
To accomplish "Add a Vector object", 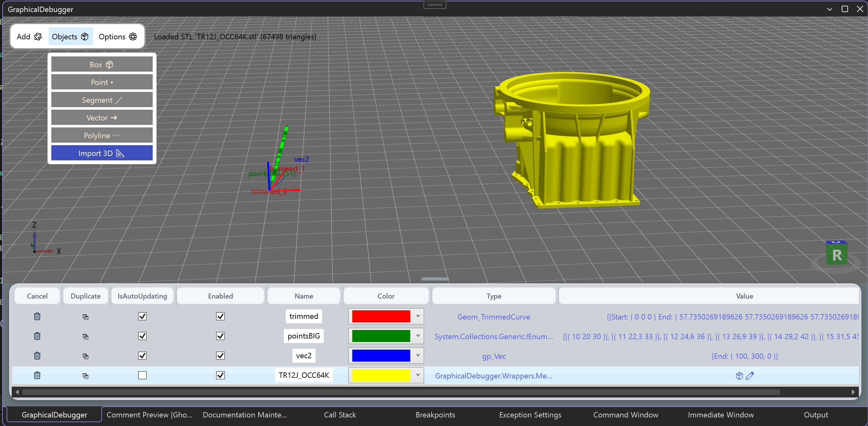I will (x=102, y=118).
